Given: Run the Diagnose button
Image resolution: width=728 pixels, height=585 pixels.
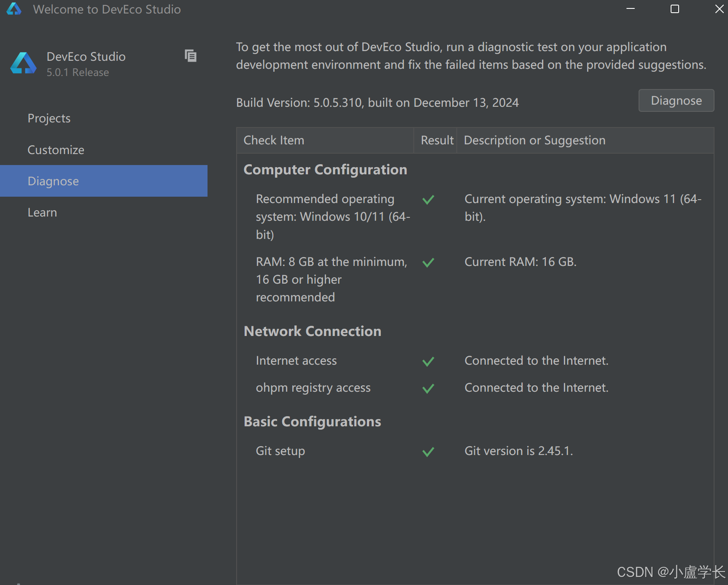Looking at the screenshot, I should coord(676,100).
